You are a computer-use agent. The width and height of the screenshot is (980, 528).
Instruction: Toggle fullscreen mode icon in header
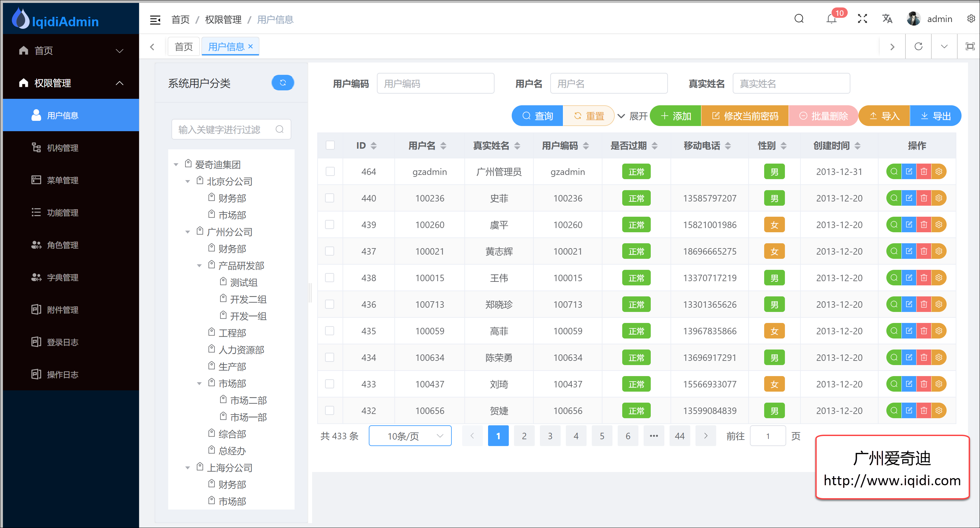click(x=862, y=19)
